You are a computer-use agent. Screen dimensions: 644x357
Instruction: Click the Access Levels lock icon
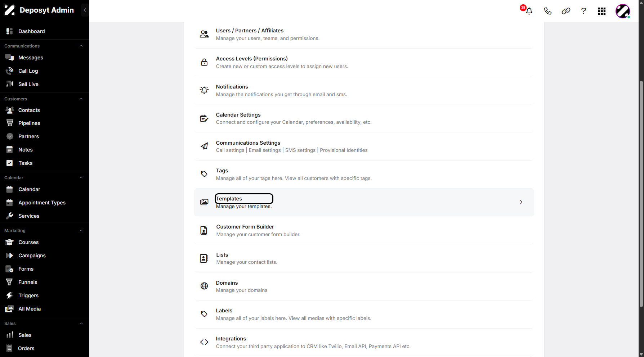click(204, 62)
